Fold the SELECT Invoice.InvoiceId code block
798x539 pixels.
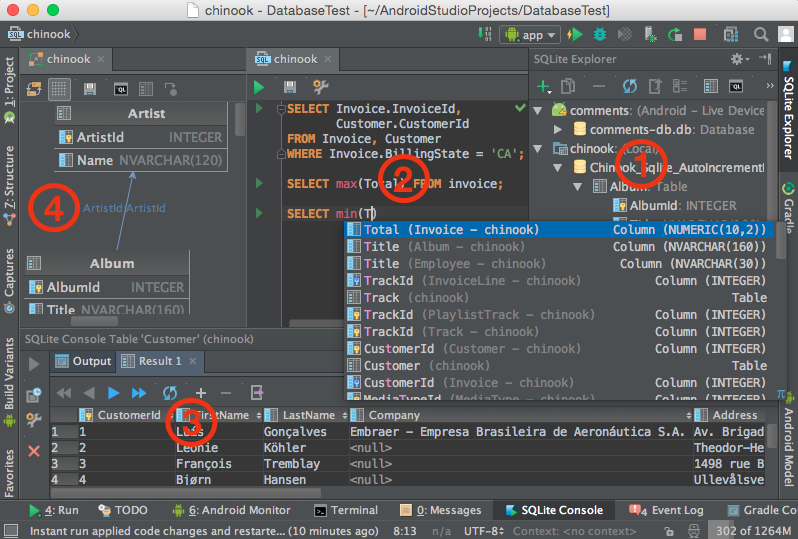[x=280, y=108]
